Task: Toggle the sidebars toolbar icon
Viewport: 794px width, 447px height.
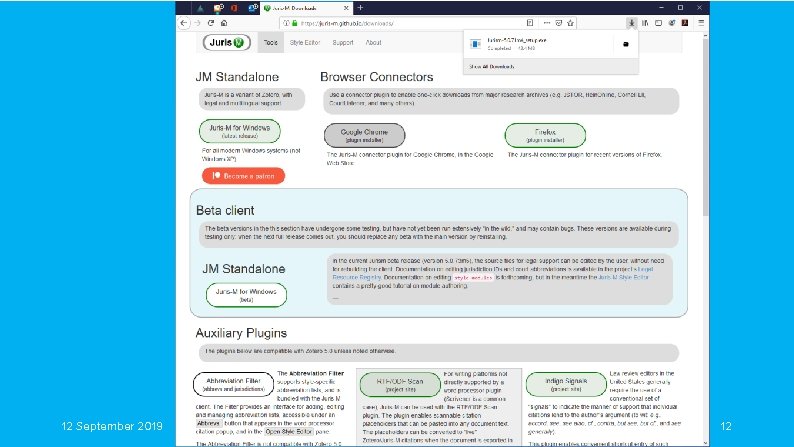Action: [658, 23]
